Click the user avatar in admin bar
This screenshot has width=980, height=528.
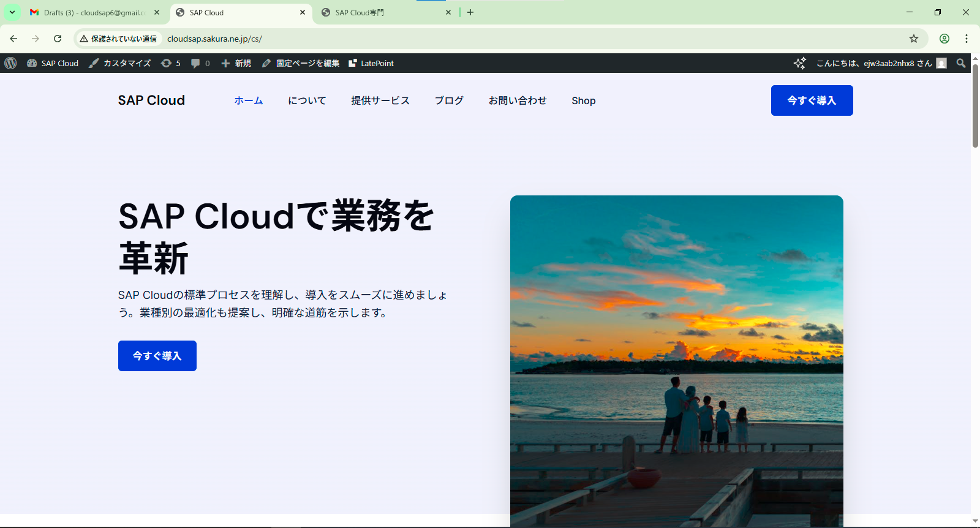click(x=941, y=63)
